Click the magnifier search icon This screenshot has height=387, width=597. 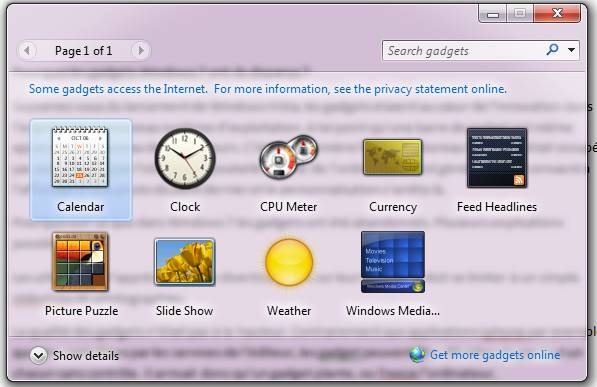(552, 50)
